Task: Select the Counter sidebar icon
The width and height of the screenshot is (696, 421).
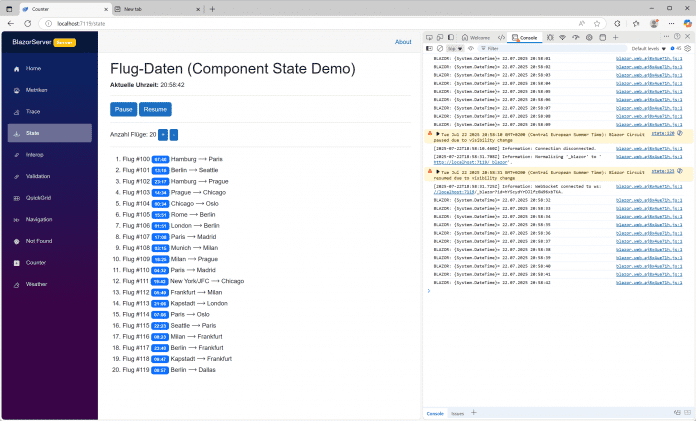Action: 16,263
